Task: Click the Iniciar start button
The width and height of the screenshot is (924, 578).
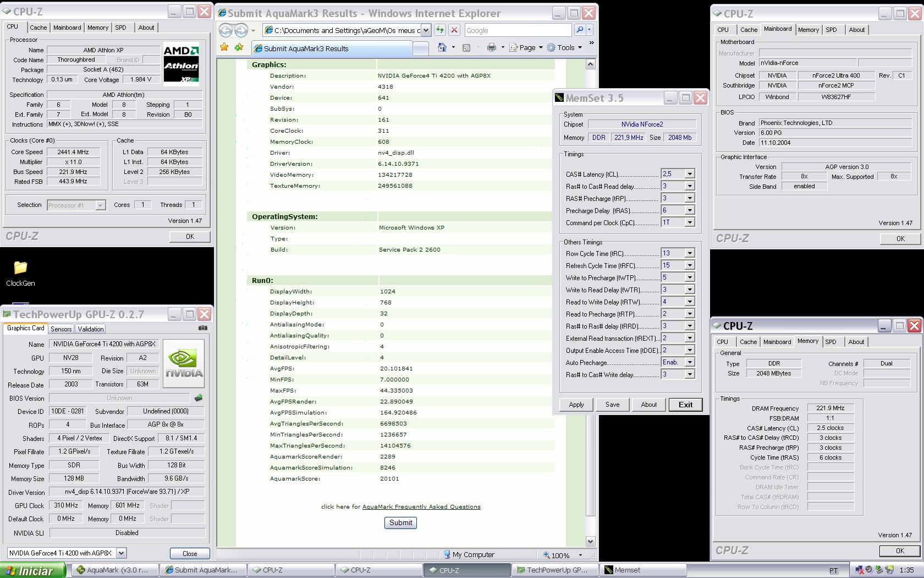Action: (x=33, y=570)
